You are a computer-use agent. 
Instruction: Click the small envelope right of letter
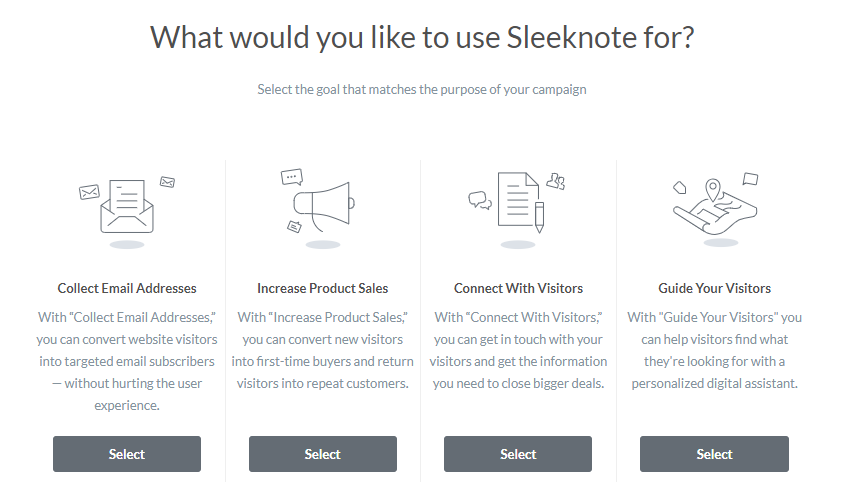(167, 182)
